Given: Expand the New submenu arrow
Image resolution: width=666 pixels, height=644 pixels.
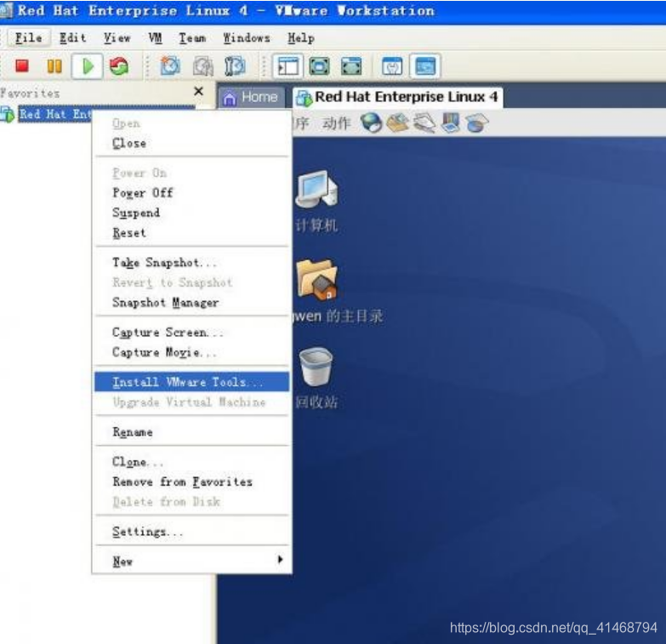Looking at the screenshot, I should click(x=280, y=560).
